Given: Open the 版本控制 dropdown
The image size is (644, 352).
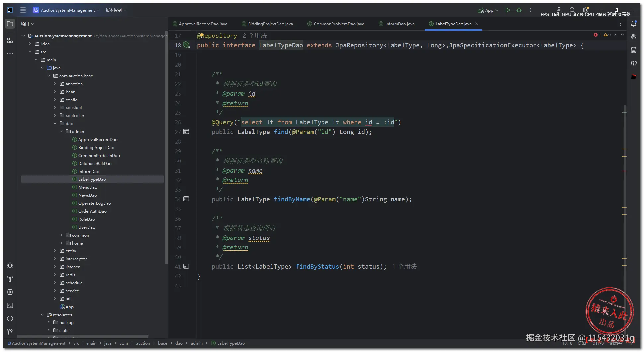Looking at the screenshot, I should pyautogui.click(x=116, y=10).
